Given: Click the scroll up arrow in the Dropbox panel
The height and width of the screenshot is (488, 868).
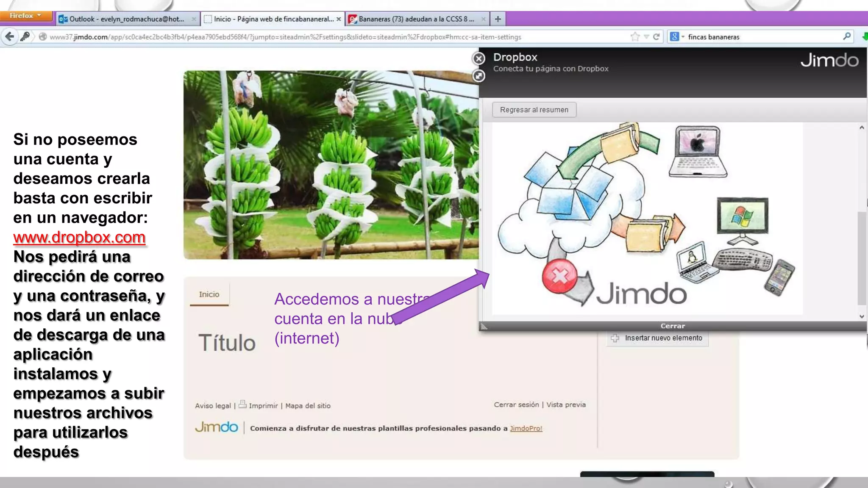Looking at the screenshot, I should [x=862, y=128].
